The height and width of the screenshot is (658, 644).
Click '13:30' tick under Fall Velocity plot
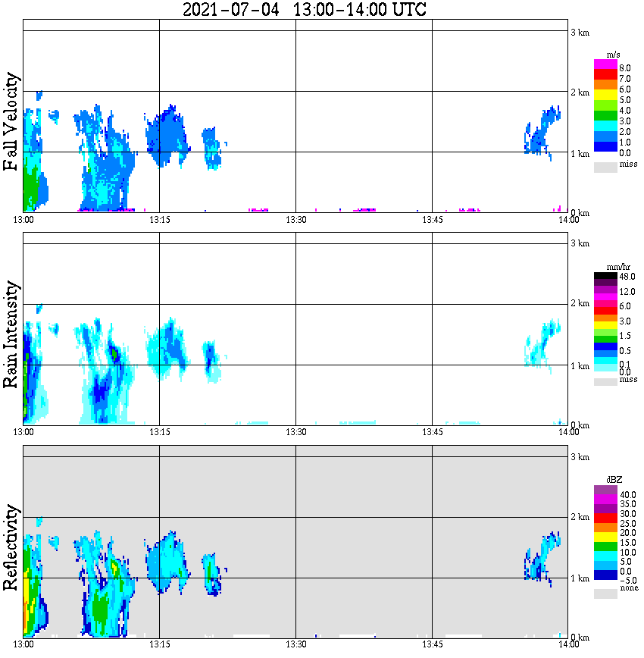[x=296, y=220]
